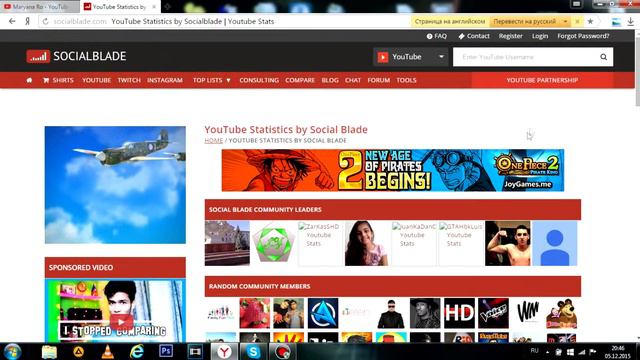Open Skype from the taskbar
Viewport: 640px width, 360px height.
click(253, 352)
